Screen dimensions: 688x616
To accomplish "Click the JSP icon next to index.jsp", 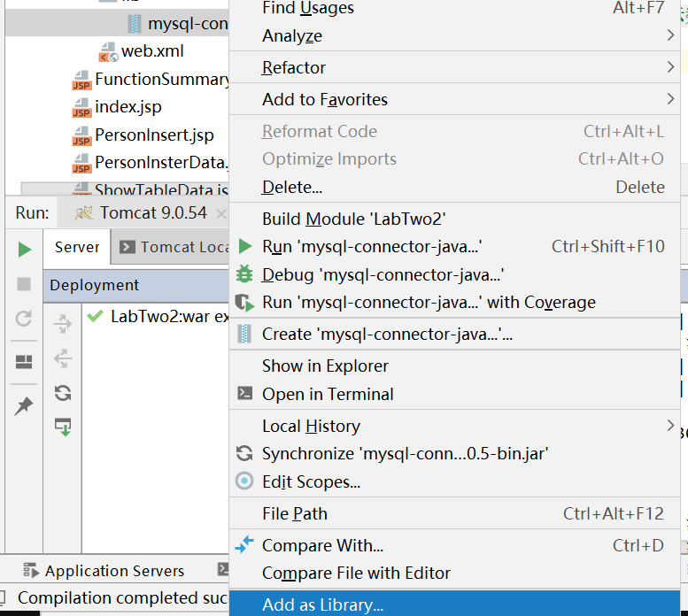I will pos(81,107).
